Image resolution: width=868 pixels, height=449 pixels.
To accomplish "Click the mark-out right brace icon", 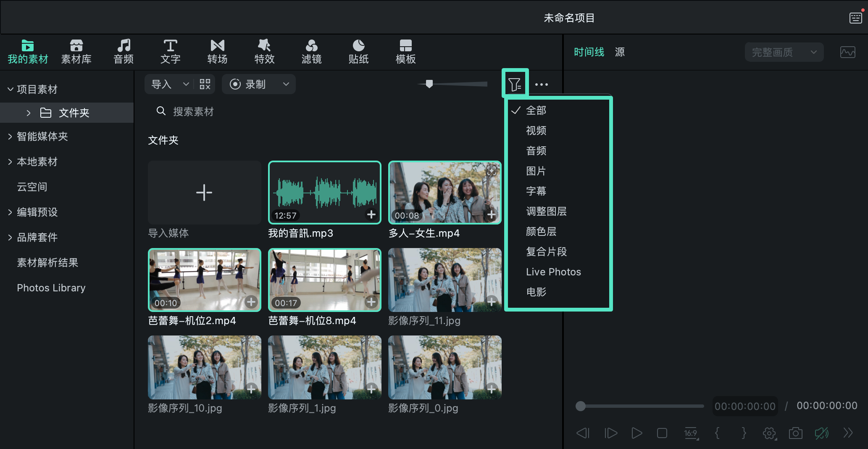I will coord(744,433).
